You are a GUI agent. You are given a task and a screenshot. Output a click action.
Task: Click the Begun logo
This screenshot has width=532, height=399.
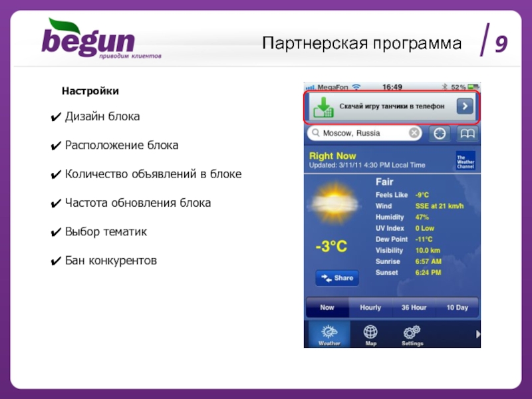pos(101,39)
